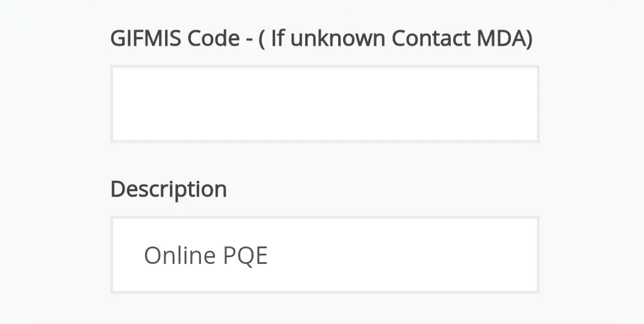Click the 'Description' field label
The height and width of the screenshot is (324, 644).
(x=169, y=189)
